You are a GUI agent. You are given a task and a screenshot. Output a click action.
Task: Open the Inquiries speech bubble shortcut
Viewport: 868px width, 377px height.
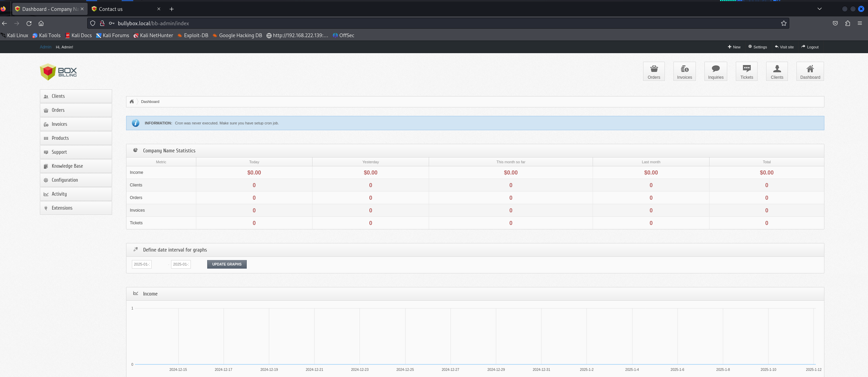pyautogui.click(x=716, y=72)
